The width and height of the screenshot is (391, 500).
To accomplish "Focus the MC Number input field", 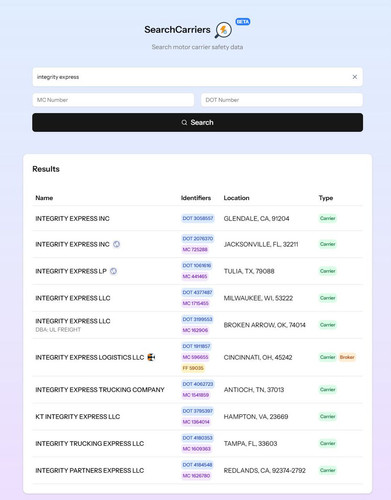I will pyautogui.click(x=113, y=100).
